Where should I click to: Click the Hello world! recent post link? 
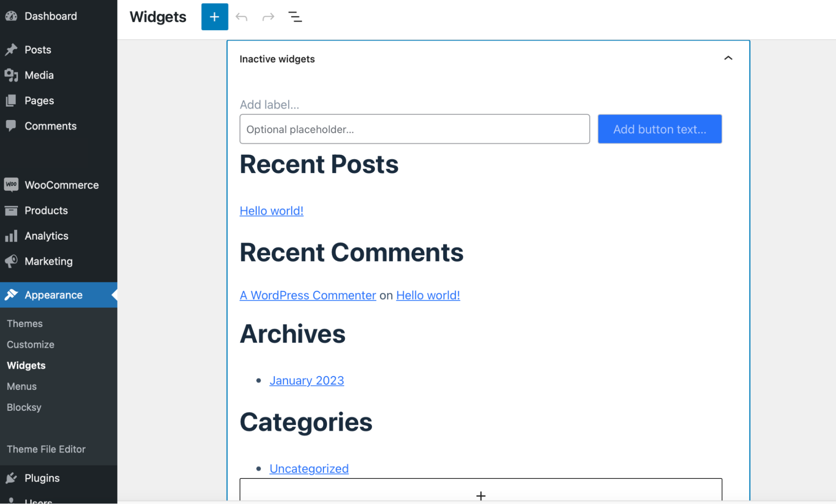tap(271, 210)
